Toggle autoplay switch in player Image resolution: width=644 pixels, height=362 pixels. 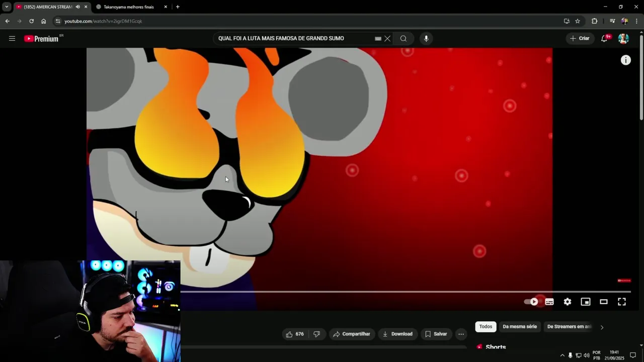(531, 302)
